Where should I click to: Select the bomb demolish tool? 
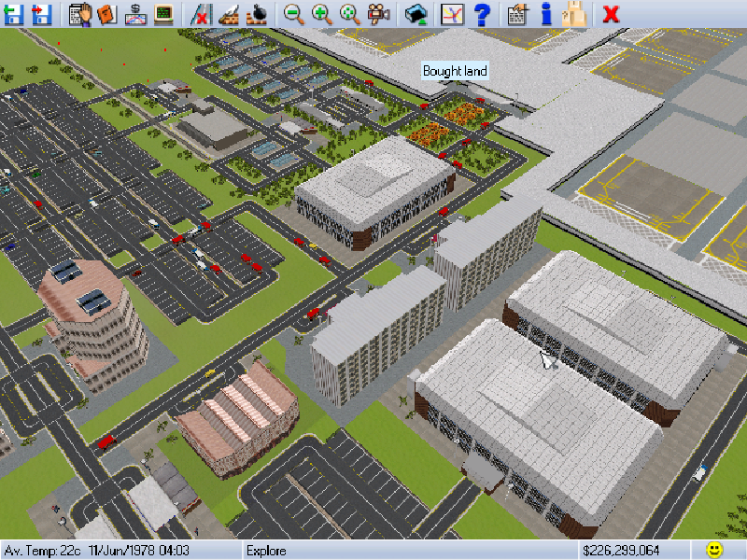[256, 13]
